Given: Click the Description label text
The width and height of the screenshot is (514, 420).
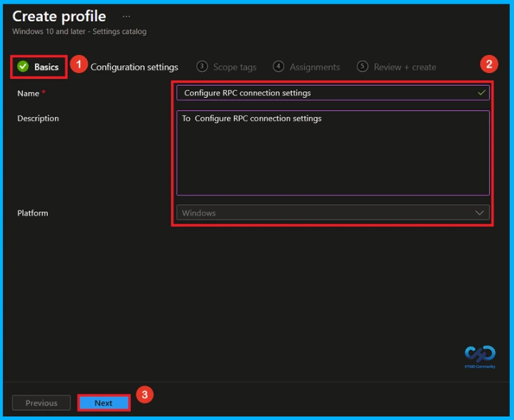Looking at the screenshot, I should coord(38,118).
